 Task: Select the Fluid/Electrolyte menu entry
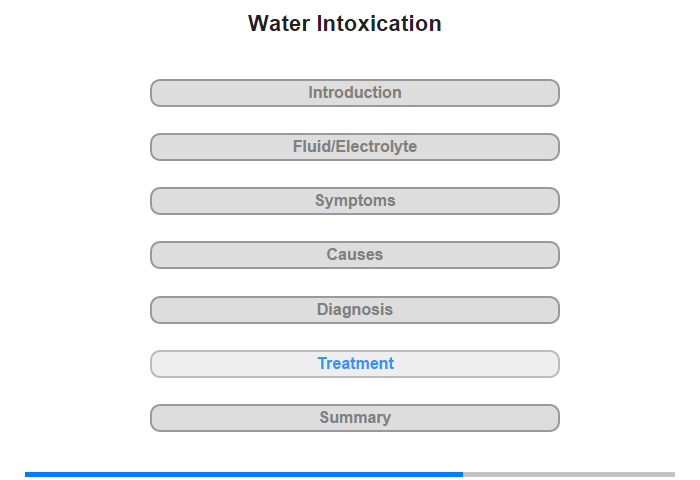(355, 147)
